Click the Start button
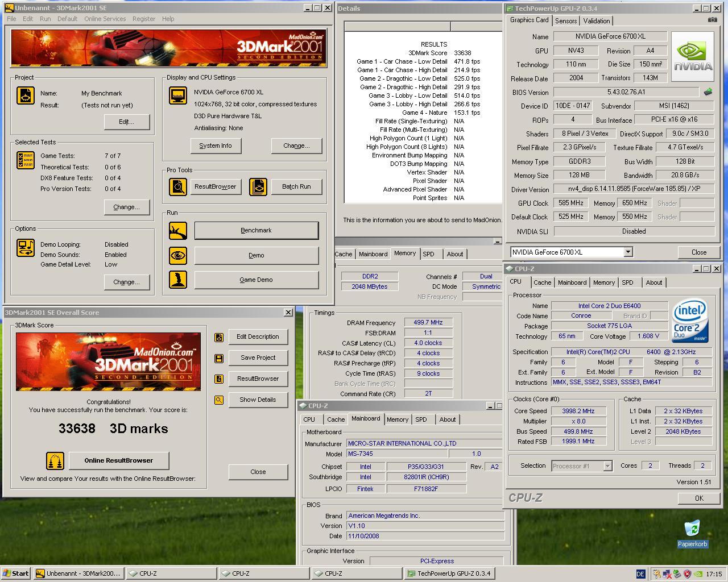 [16, 573]
